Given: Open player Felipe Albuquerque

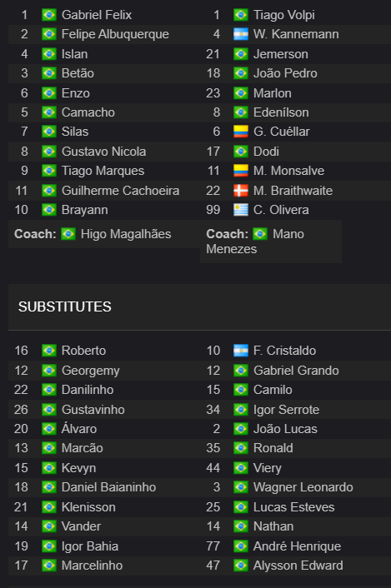Looking at the screenshot, I should pos(115,34).
